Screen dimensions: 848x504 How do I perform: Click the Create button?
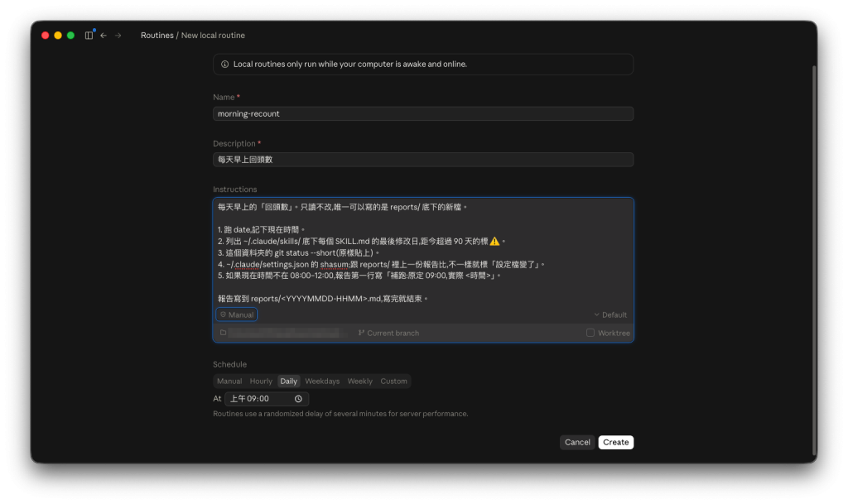[616, 442]
